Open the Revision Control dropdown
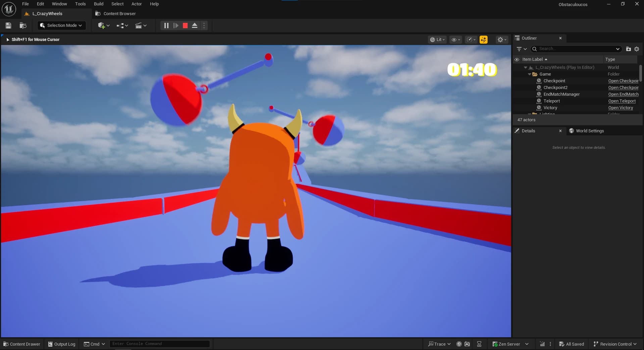Image resolution: width=644 pixels, height=350 pixels. (615, 344)
